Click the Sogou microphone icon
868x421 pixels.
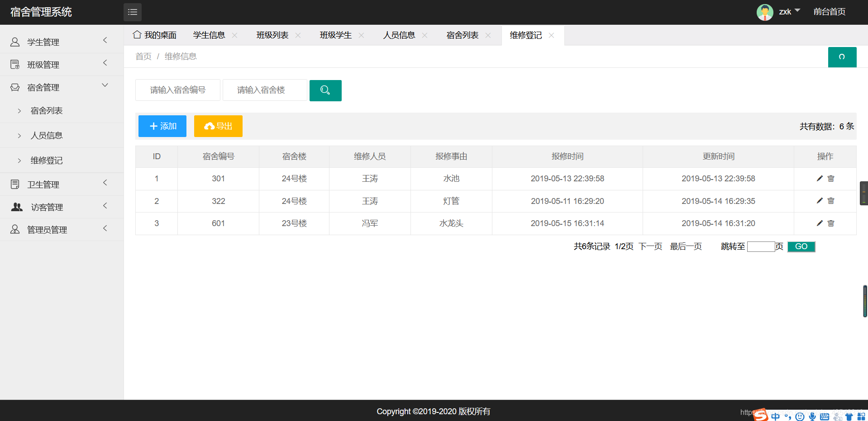[812, 416]
